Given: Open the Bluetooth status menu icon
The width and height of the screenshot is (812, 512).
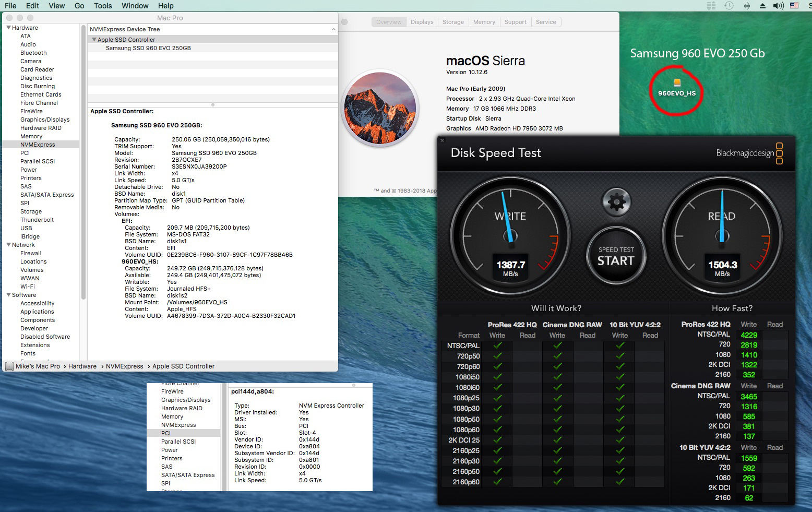Looking at the screenshot, I should click(x=747, y=6).
